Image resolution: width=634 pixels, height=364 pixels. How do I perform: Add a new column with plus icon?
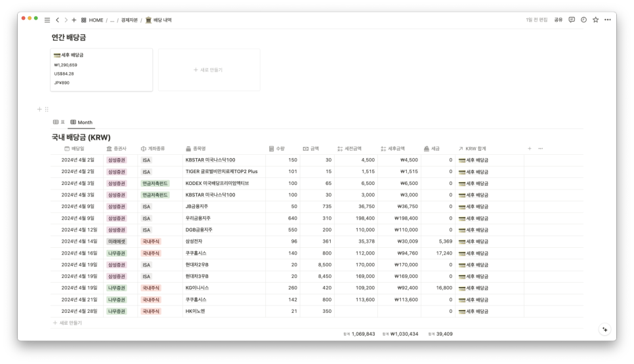pos(530,149)
